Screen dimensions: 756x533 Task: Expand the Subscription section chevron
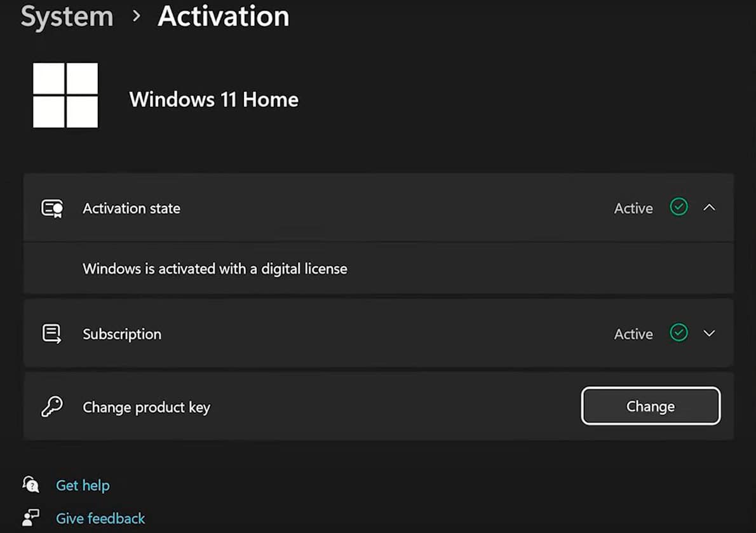tap(709, 334)
